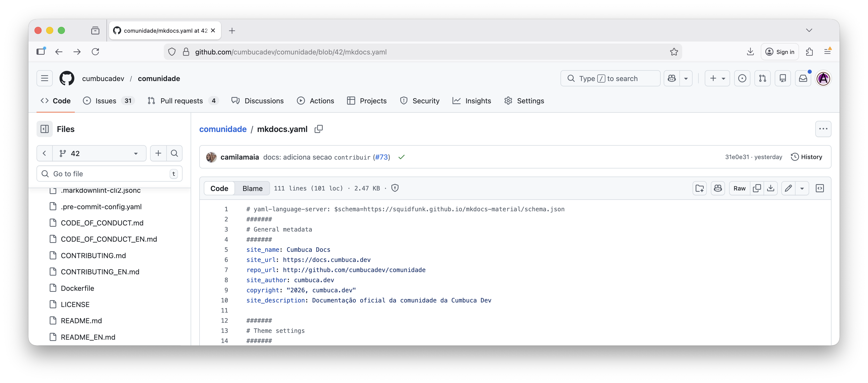Open commit 31e0e31 link
Screen dimensions: 868x383
[x=737, y=157]
